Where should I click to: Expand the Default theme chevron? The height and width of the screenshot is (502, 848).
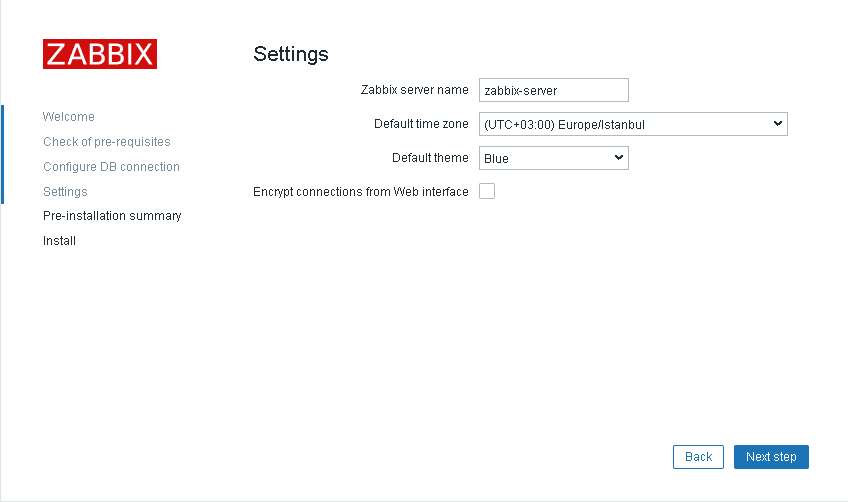pos(619,158)
